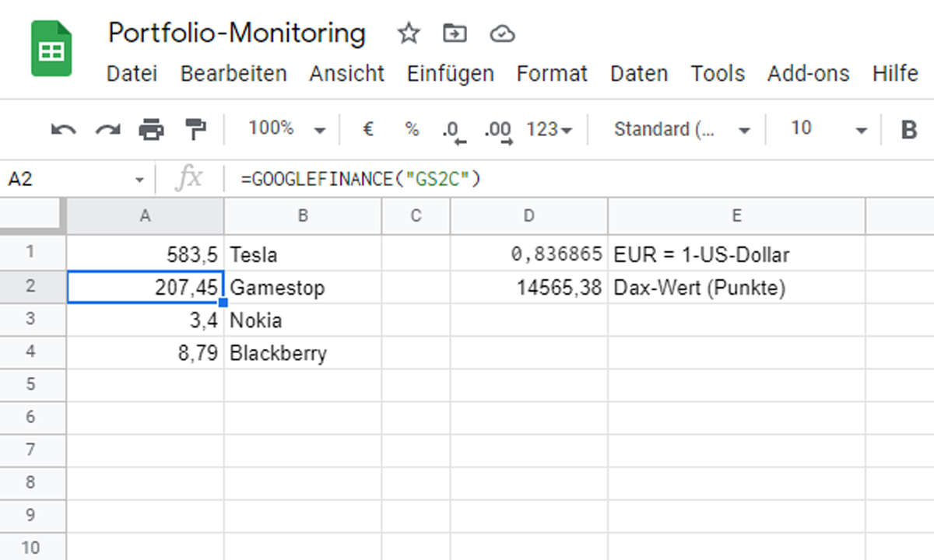Select cell with value 583,5
This screenshot has width=934, height=560.
(145, 254)
